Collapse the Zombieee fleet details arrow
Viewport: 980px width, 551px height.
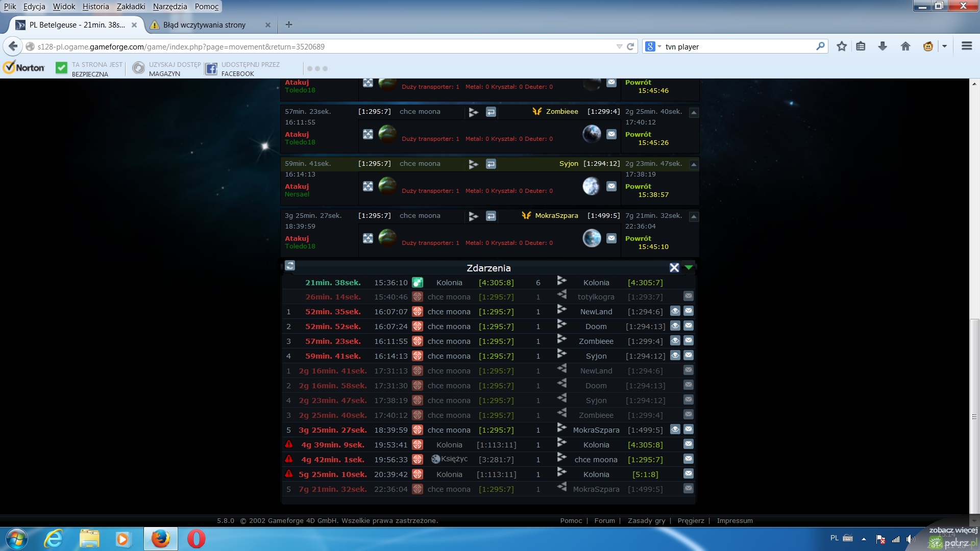coord(693,112)
